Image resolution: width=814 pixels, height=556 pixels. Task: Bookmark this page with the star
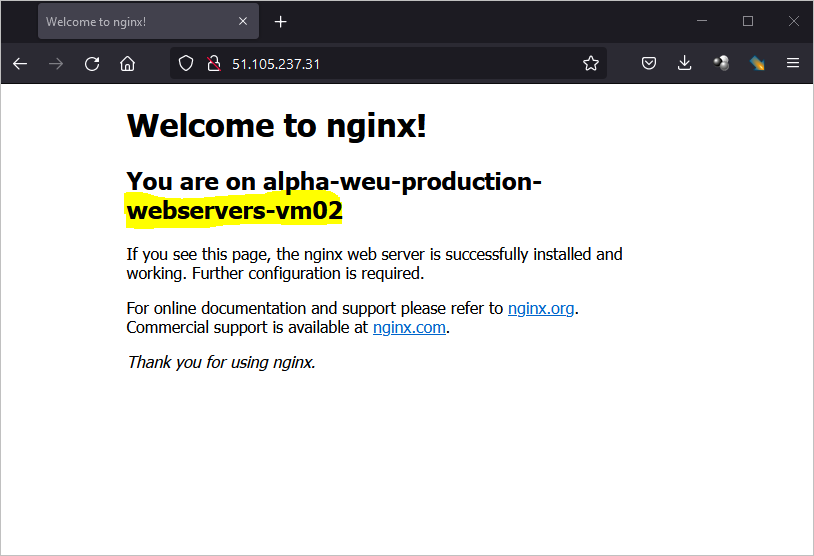591,63
